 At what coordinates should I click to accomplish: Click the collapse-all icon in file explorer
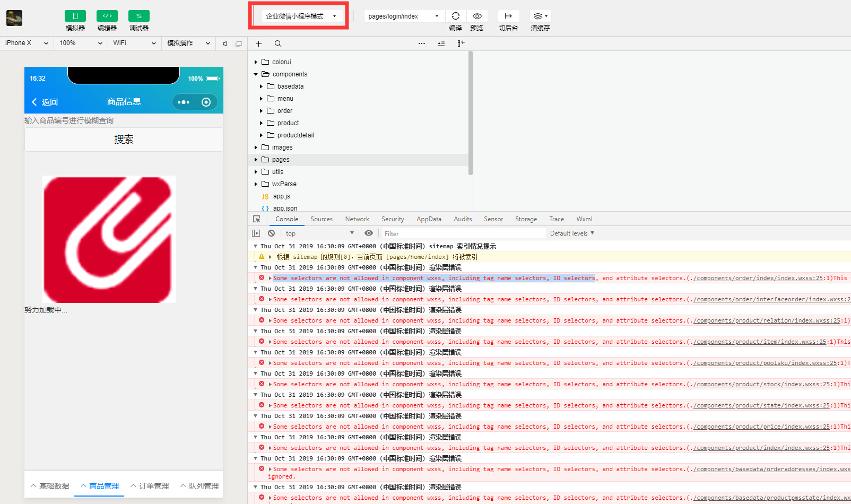[441, 44]
